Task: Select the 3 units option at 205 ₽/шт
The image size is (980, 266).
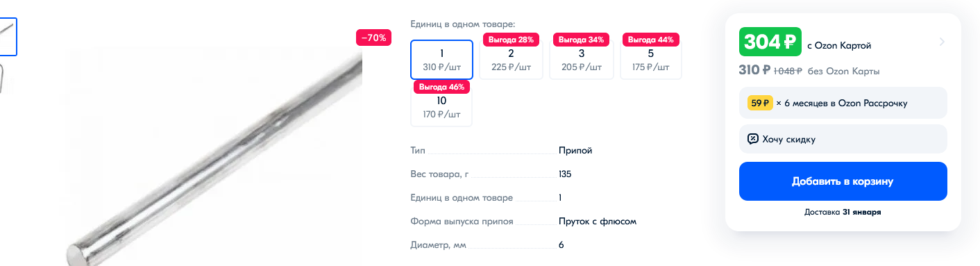Action: tap(581, 60)
